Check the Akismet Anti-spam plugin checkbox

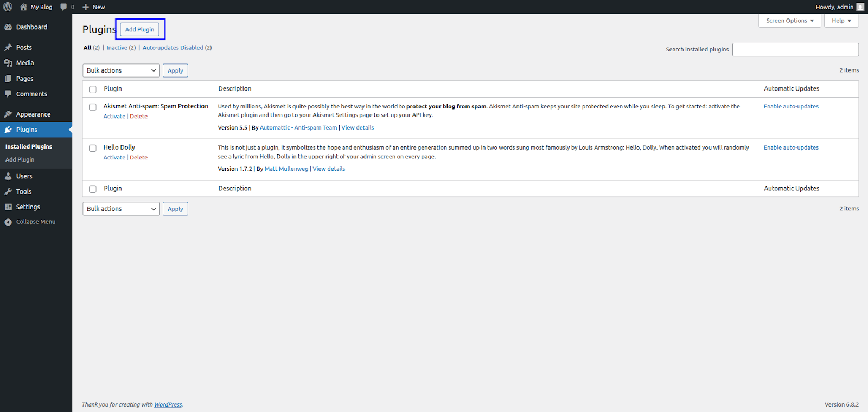(x=93, y=107)
